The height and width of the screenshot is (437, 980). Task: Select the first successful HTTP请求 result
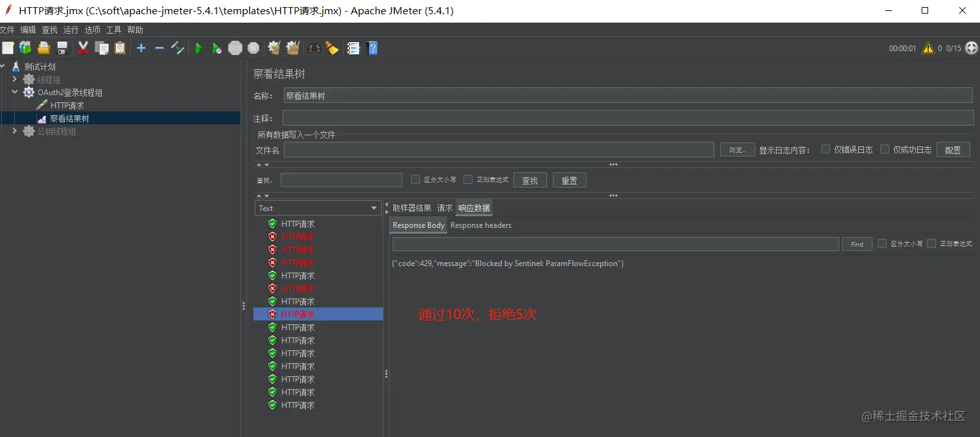click(x=297, y=224)
